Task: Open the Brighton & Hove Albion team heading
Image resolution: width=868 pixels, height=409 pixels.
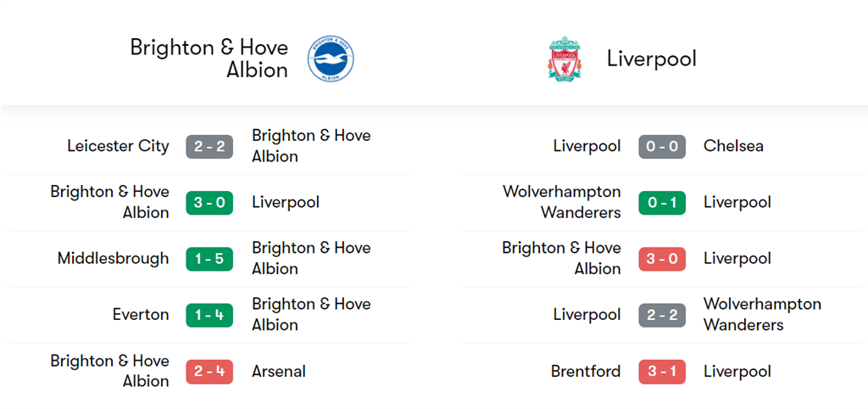Action: click(x=209, y=59)
